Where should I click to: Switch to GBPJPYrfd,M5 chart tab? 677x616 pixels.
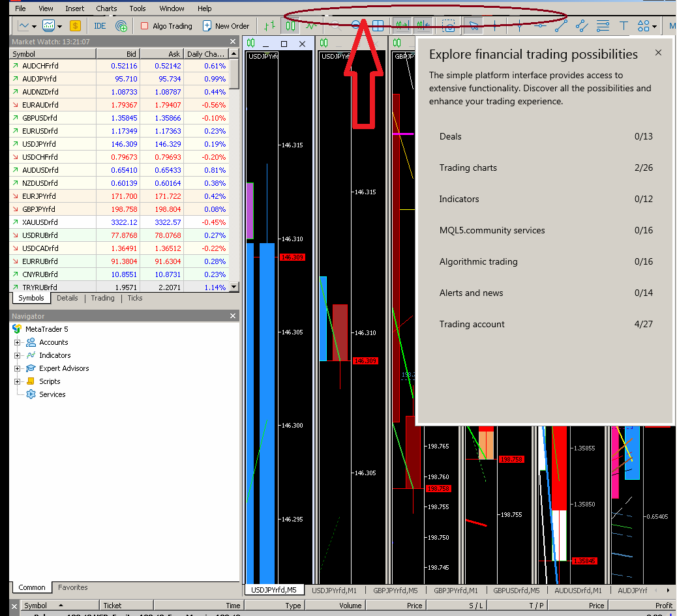395,591
